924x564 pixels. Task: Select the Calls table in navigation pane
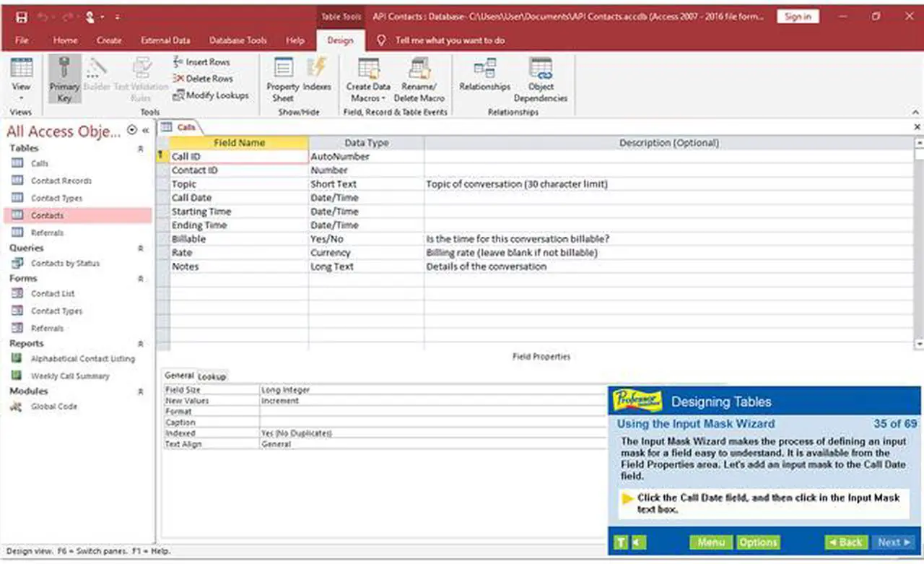click(x=40, y=163)
